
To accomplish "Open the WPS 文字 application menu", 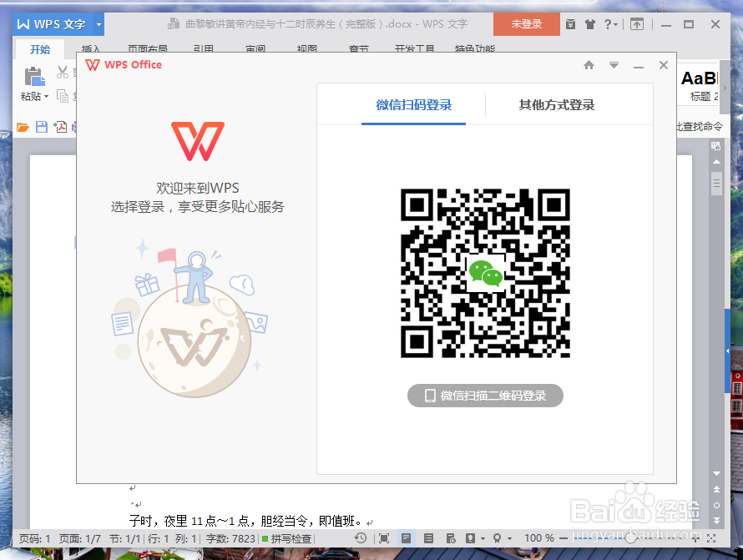I will (52, 24).
